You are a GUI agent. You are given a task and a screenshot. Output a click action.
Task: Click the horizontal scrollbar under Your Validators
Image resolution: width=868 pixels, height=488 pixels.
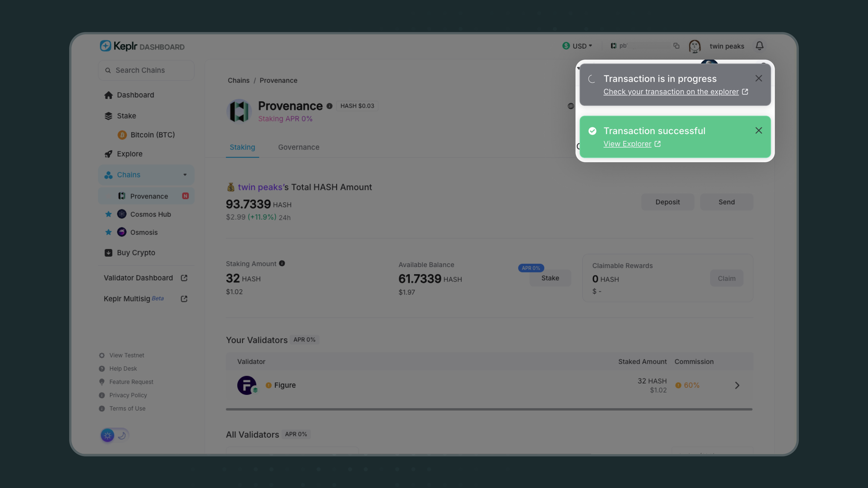(489, 409)
